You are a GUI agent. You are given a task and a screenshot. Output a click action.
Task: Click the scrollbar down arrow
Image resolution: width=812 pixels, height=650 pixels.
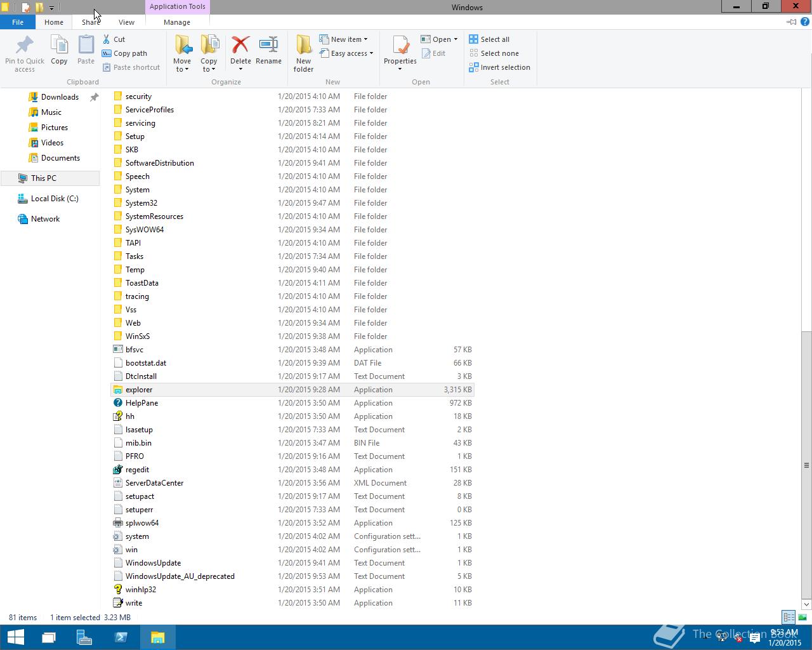point(806,604)
